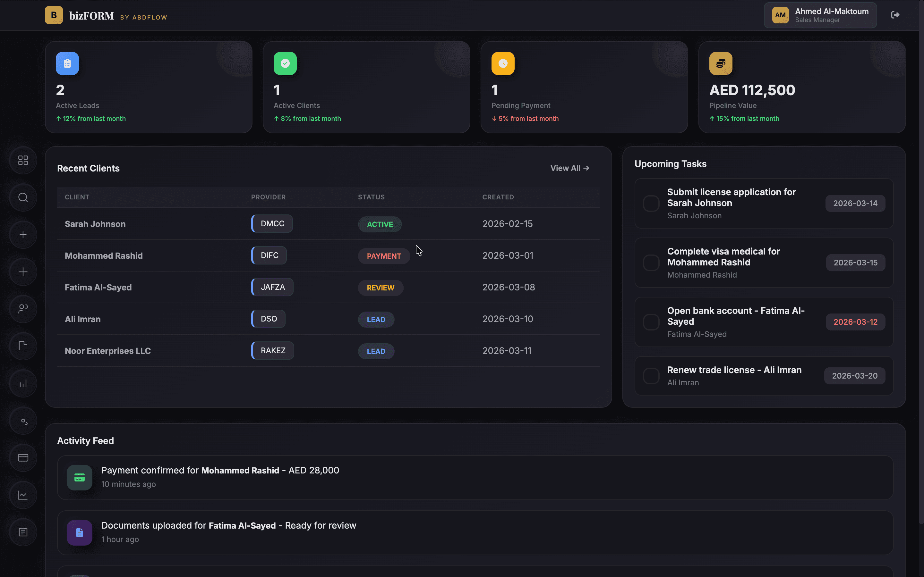924x577 pixels.
Task: Click the logout icon at top right
Action: [x=895, y=15]
